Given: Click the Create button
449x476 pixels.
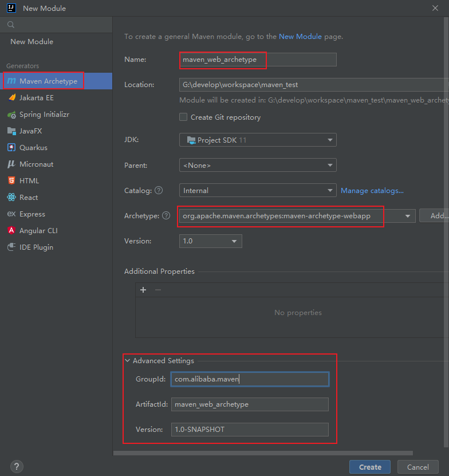Looking at the screenshot, I should (x=370, y=467).
